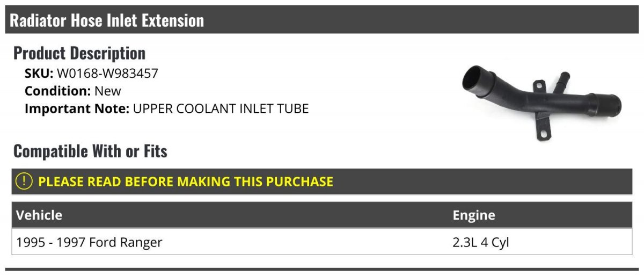The height and width of the screenshot is (276, 644).
Task: Click the Engine column header
Action: coord(474,215)
